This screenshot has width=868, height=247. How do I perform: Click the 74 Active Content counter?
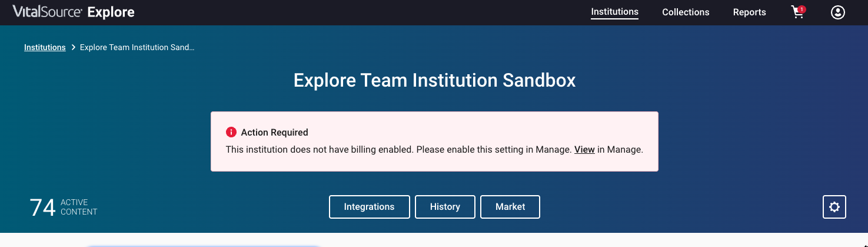(64, 208)
